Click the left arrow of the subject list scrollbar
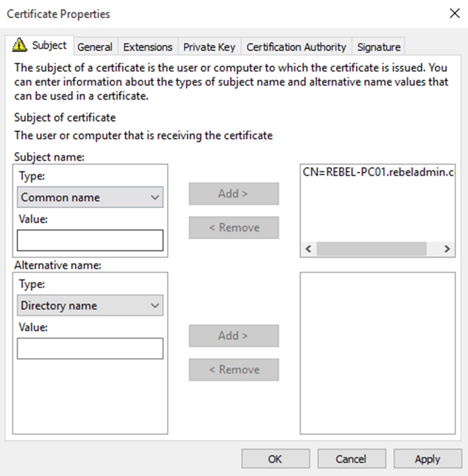This screenshot has height=476, width=468. [x=308, y=249]
